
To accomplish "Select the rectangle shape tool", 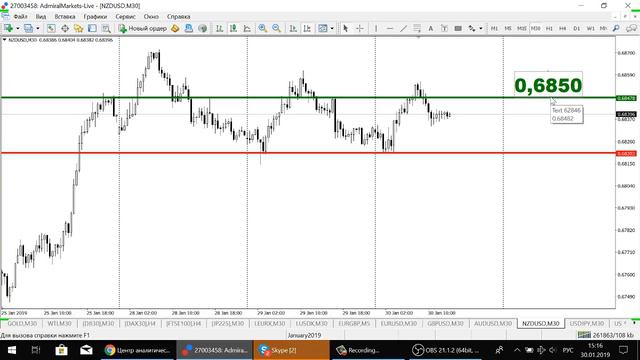I will click(x=458, y=28).
